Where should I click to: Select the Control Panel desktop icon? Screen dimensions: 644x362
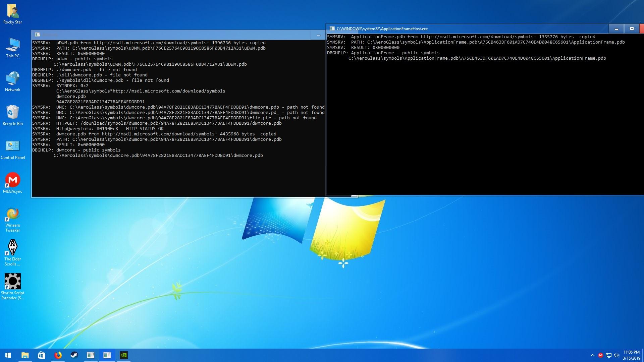click(13, 149)
